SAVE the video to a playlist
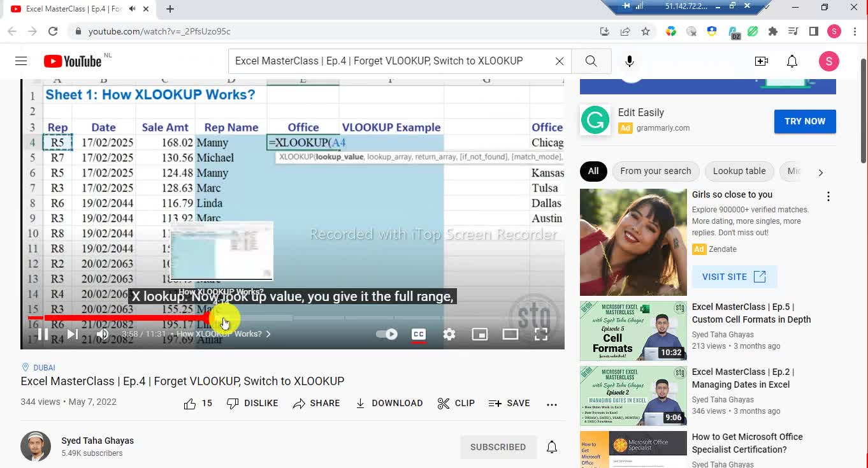This screenshot has width=868, height=468. tap(509, 404)
